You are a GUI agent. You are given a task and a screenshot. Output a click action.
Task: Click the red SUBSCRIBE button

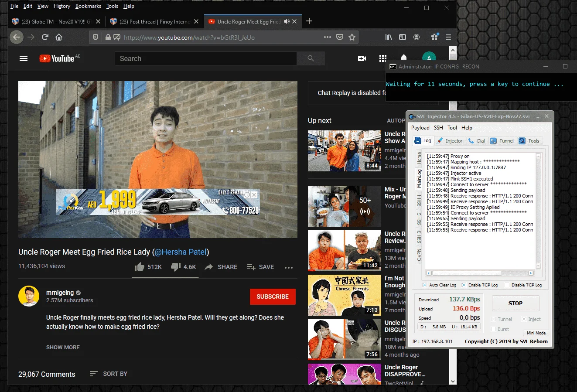coord(273,297)
